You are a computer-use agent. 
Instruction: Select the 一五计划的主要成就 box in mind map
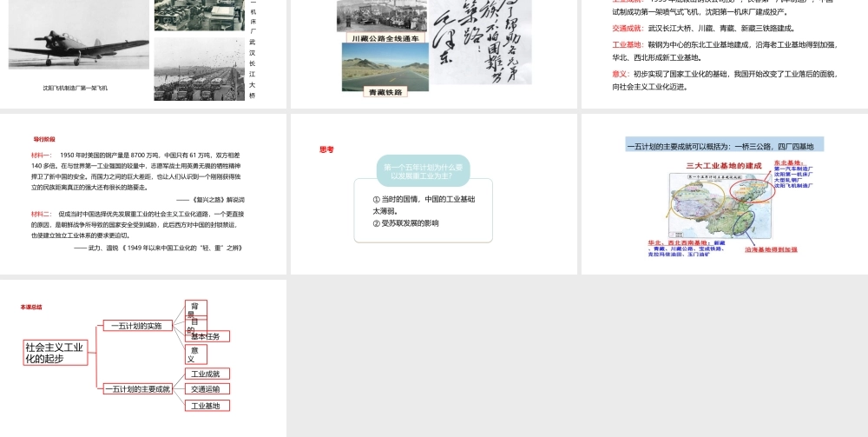coord(138,389)
